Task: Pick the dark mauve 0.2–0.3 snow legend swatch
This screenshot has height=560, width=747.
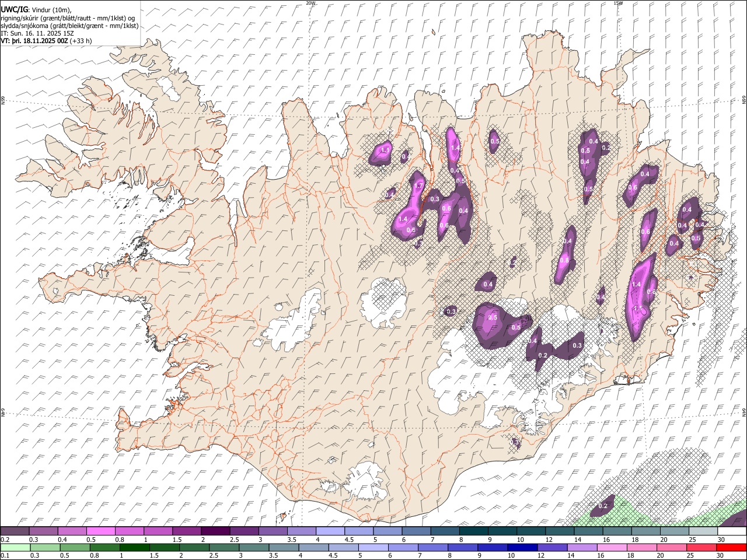Action: pyautogui.click(x=15, y=531)
